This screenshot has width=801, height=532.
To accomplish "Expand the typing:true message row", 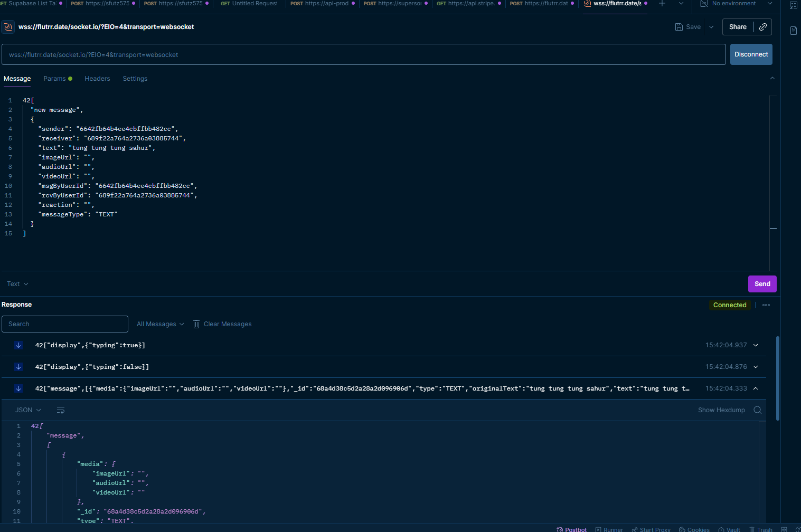I will click(756, 345).
